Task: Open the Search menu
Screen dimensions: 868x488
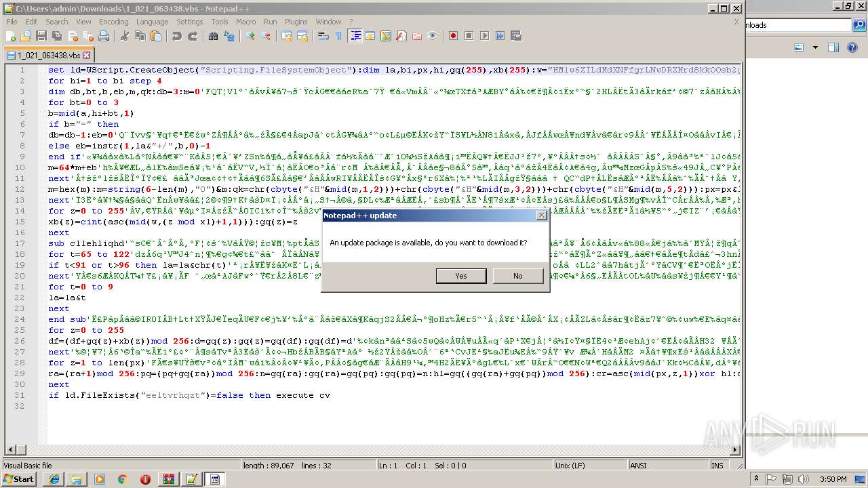Action: (57, 22)
